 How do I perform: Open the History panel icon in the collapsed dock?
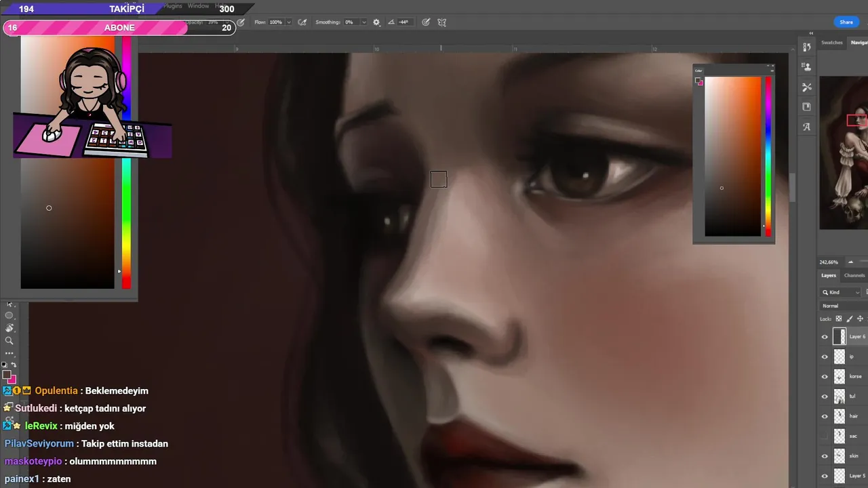point(806,47)
